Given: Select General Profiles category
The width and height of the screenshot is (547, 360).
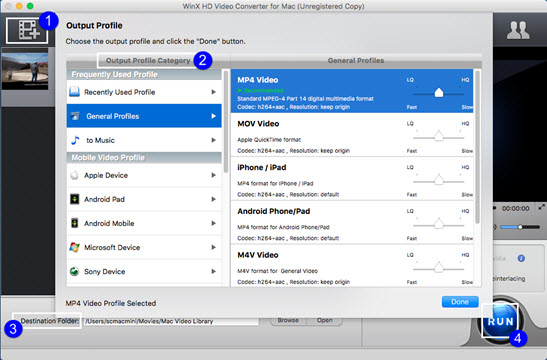Looking at the screenshot, I should [144, 116].
